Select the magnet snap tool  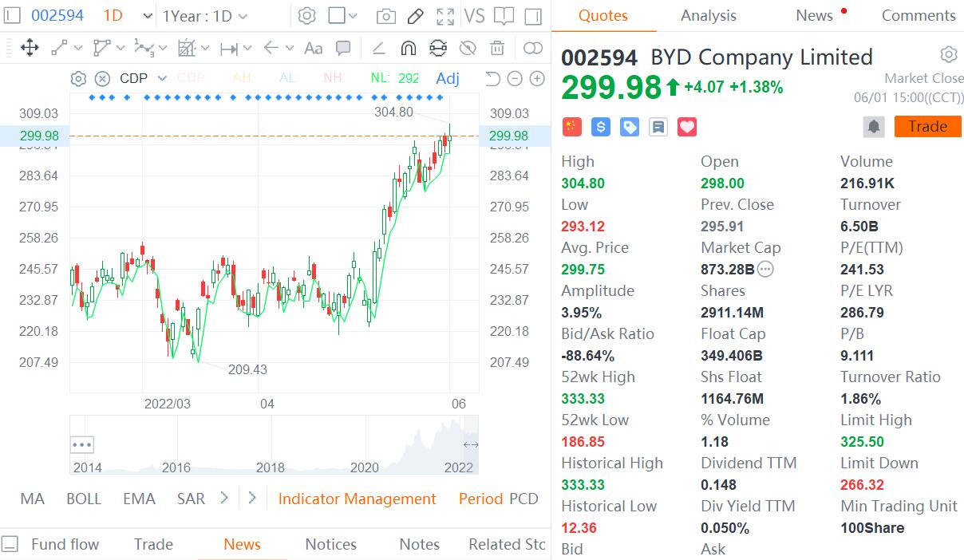click(408, 49)
